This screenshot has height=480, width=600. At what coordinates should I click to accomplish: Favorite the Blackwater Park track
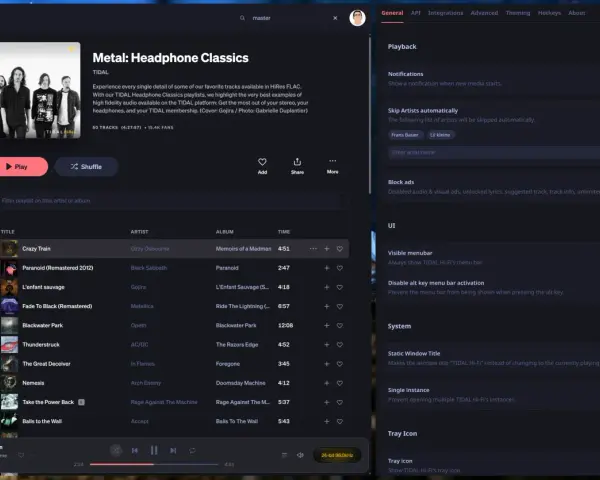[x=340, y=325]
